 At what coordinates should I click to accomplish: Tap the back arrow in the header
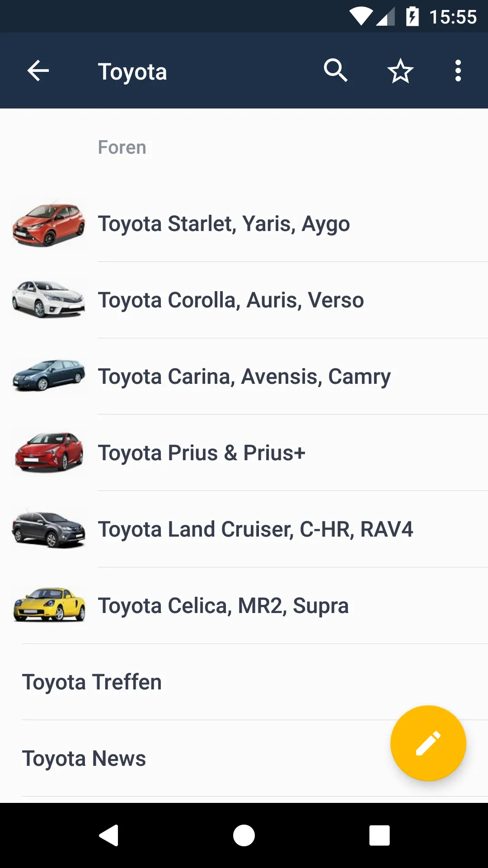point(38,71)
